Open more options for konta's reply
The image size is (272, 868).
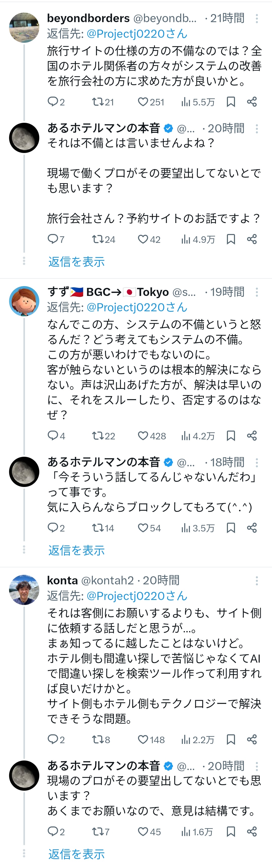click(257, 580)
